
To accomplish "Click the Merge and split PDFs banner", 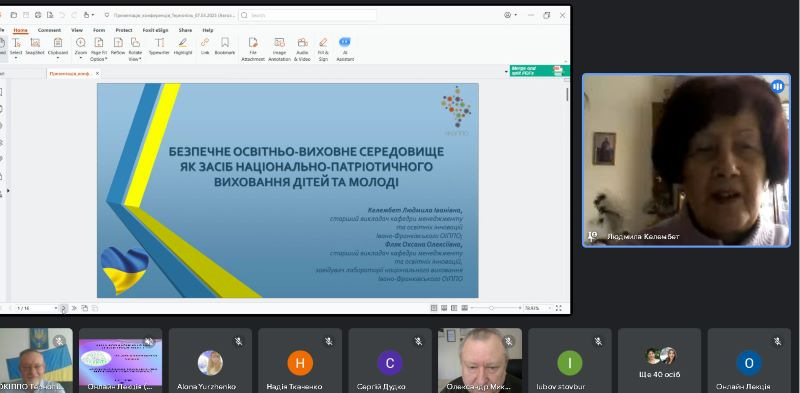I will pyautogui.click(x=539, y=71).
